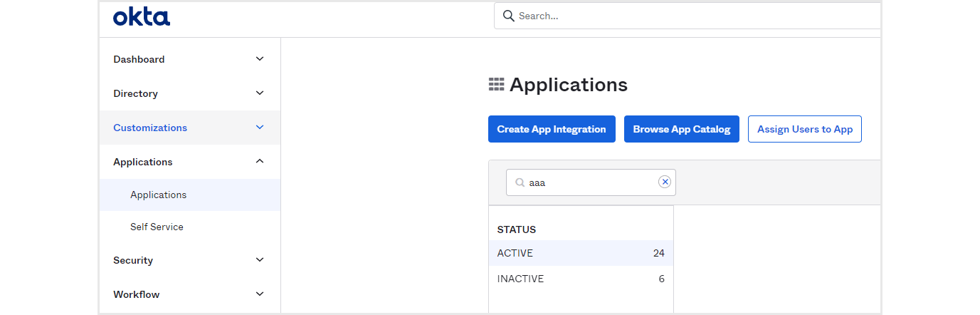Expand the Workflow section chevron
The image size is (980, 315).
pos(260,294)
